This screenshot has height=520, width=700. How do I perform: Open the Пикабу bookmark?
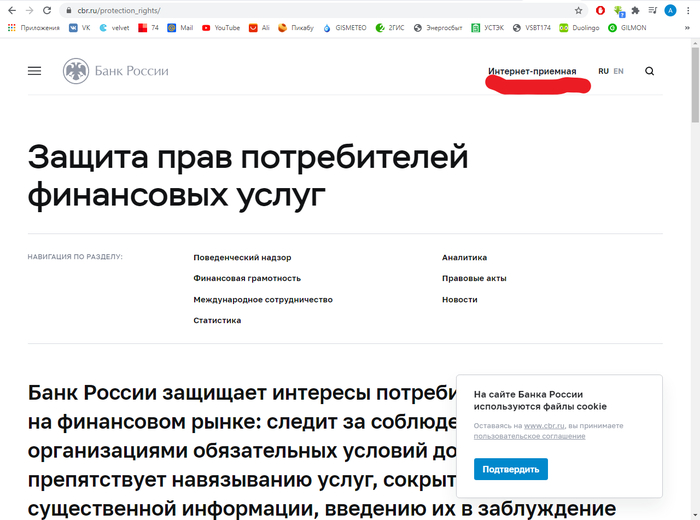[x=296, y=28]
